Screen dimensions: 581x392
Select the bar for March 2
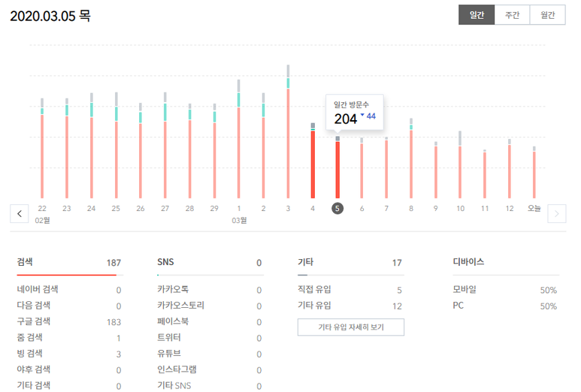click(264, 146)
